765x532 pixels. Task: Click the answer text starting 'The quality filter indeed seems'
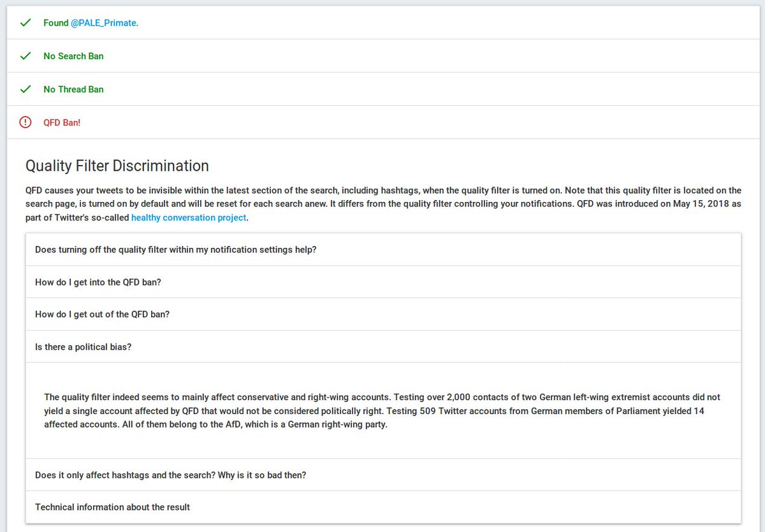[x=382, y=411]
